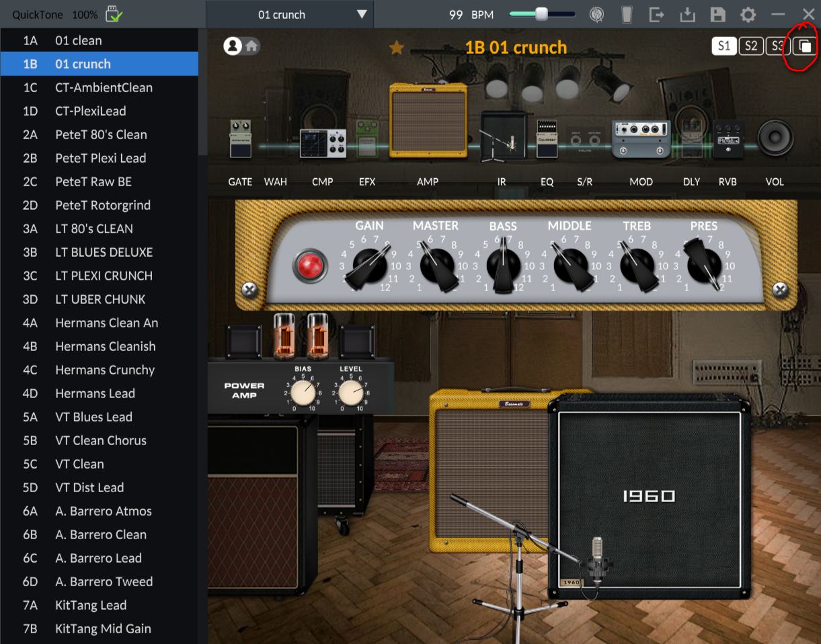The image size is (821, 644).
Task: Click the copy scene button
Action: [x=805, y=46]
